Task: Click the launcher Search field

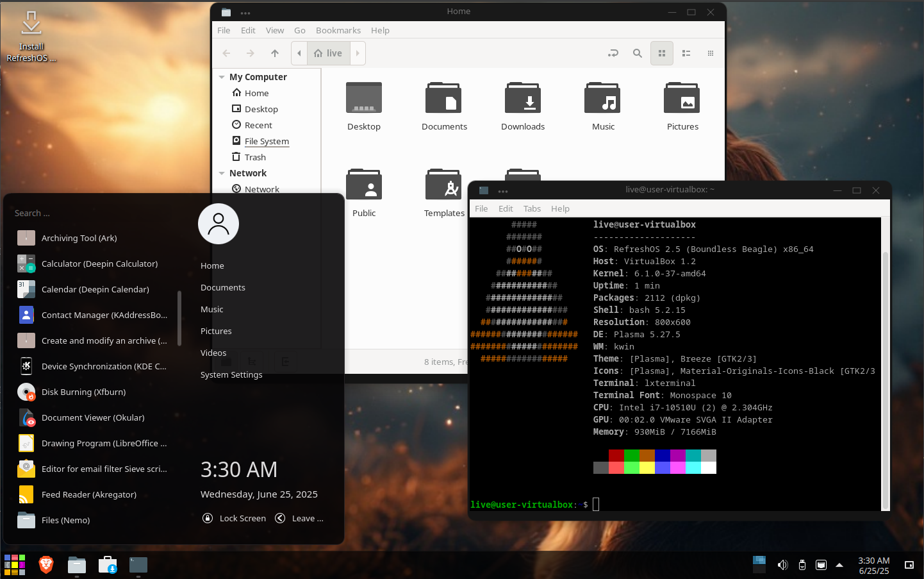Action: [96, 213]
